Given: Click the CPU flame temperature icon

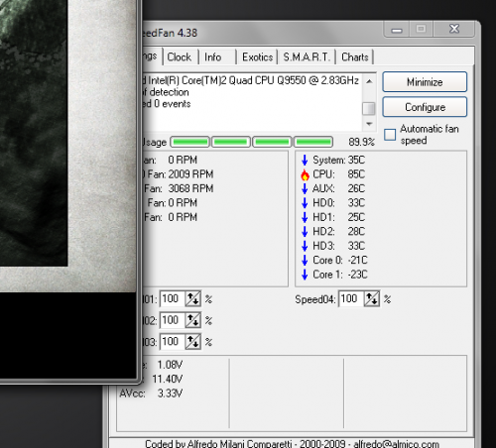Looking at the screenshot, I should [x=305, y=174].
